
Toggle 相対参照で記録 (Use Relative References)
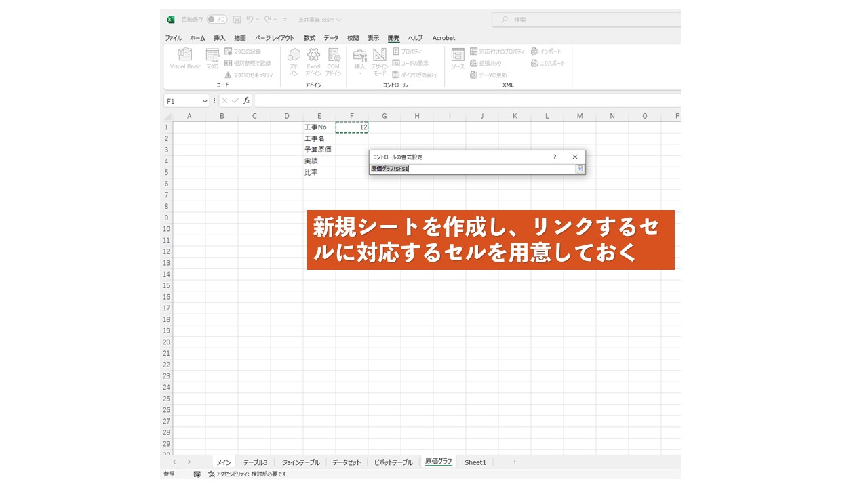tap(247, 63)
